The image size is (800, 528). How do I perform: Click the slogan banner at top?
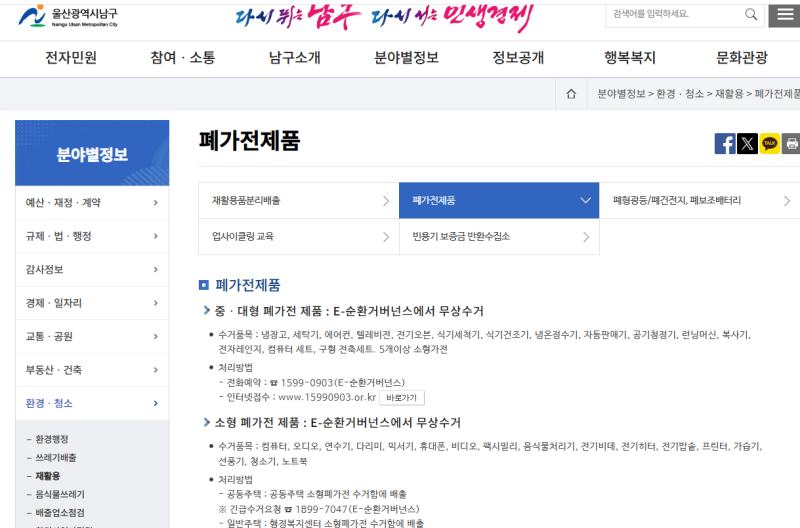(385, 18)
